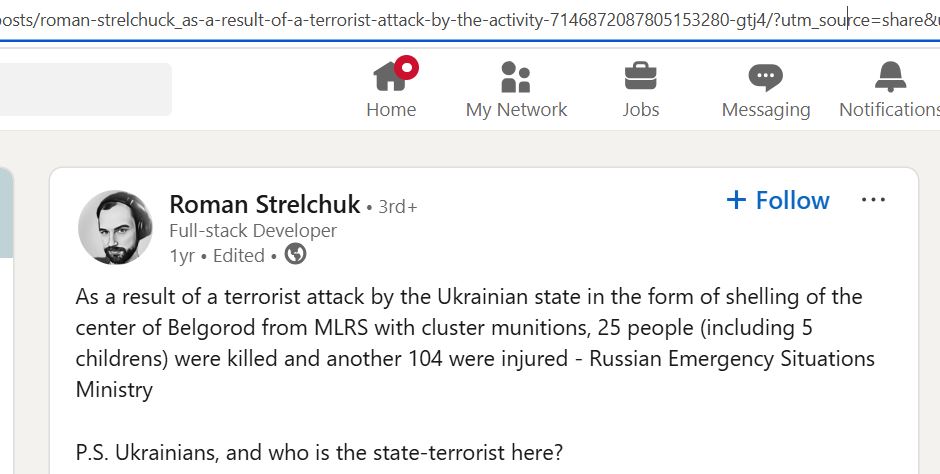The width and height of the screenshot is (940, 474).
Task: Open Roman Strelchuk's profile name link
Action: [264, 204]
